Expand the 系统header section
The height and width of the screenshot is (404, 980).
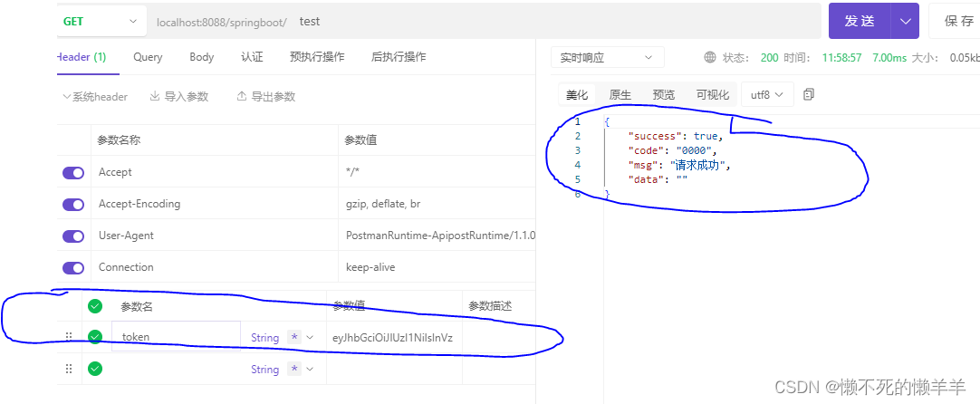point(95,97)
